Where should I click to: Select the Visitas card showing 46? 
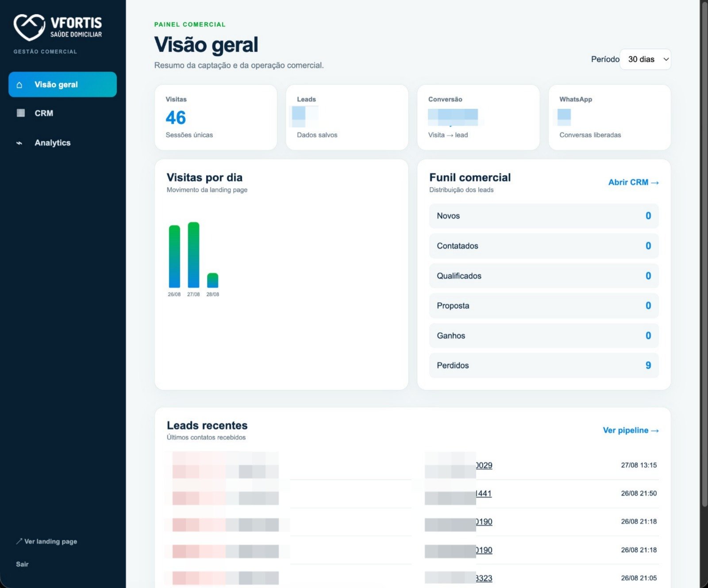coord(216,117)
